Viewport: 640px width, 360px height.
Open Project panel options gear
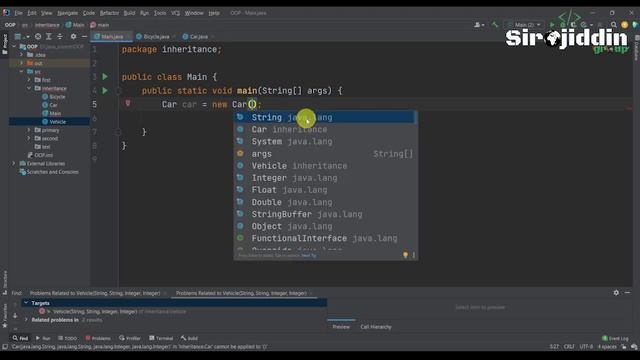[73, 37]
